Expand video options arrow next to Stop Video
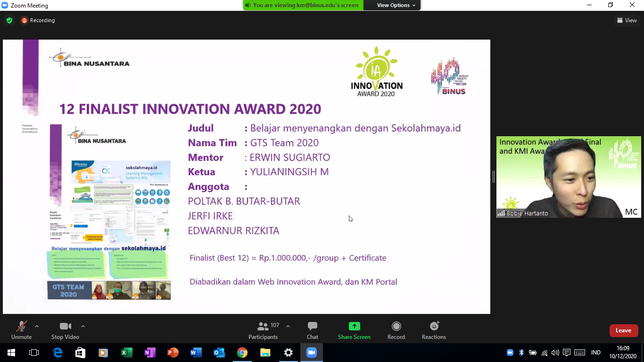The height and width of the screenshot is (362, 644). coord(83,326)
